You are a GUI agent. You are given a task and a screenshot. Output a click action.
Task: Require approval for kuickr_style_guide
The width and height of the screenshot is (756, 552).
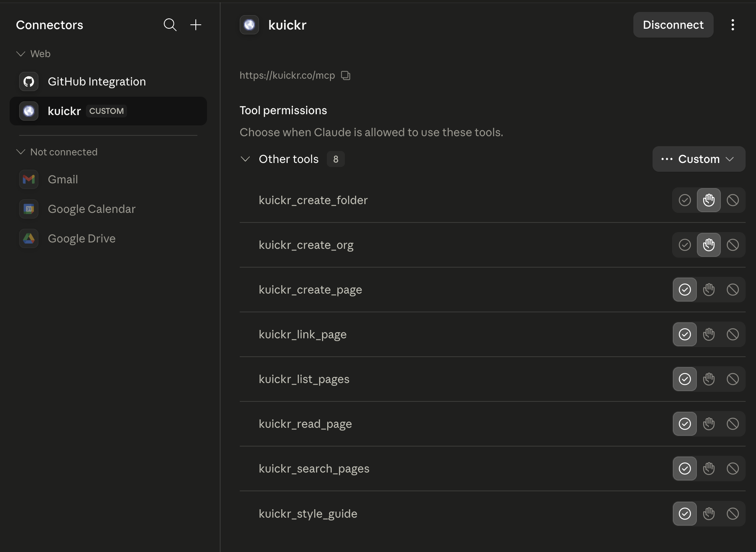point(709,514)
